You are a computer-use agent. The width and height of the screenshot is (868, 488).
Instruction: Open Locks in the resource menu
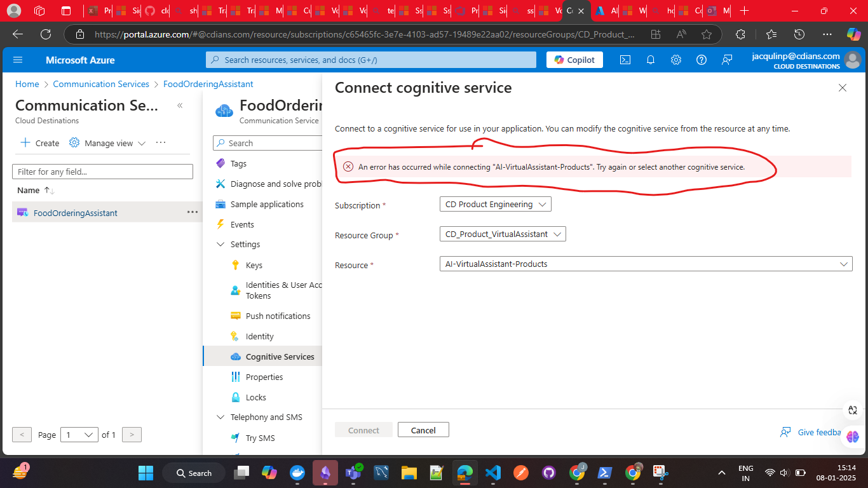(255, 397)
